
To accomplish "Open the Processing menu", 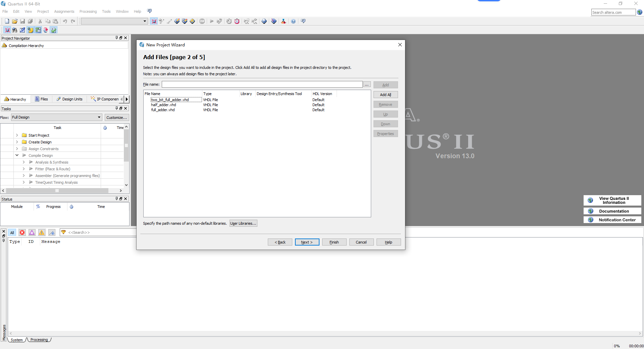I will coord(88,11).
